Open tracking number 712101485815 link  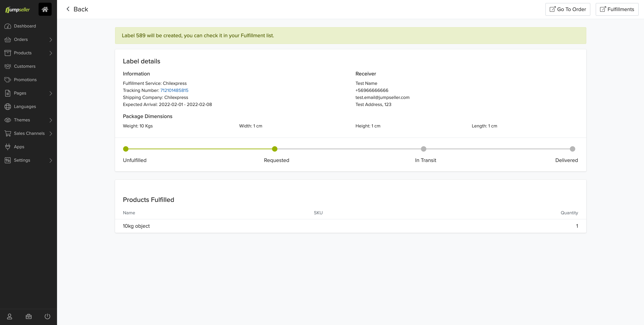[174, 90]
